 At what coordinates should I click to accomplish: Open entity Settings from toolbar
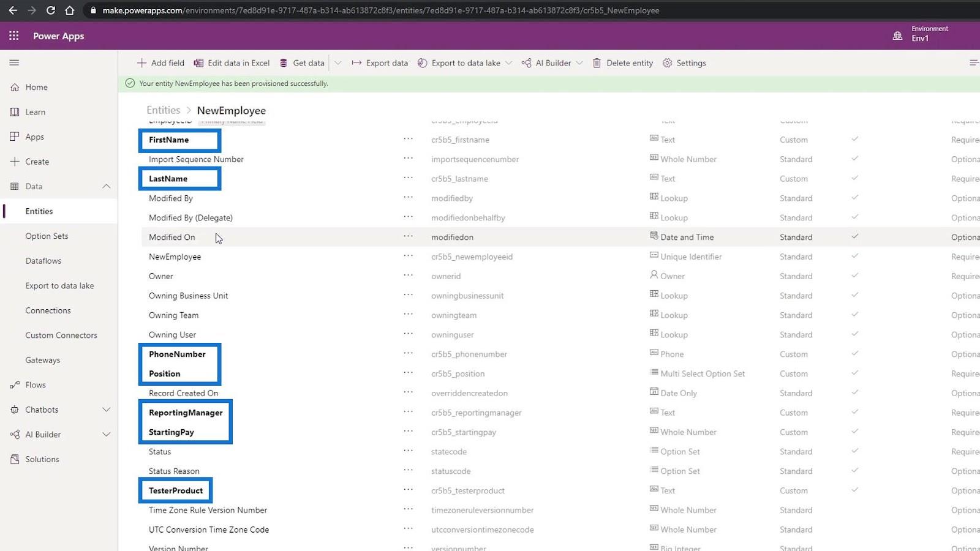click(684, 63)
